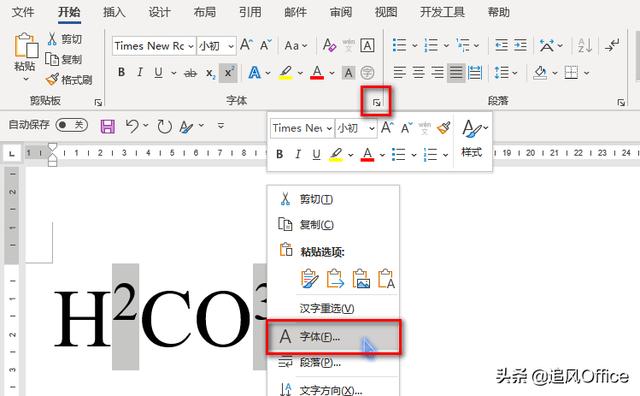Toggle superscript formatting

point(228,73)
